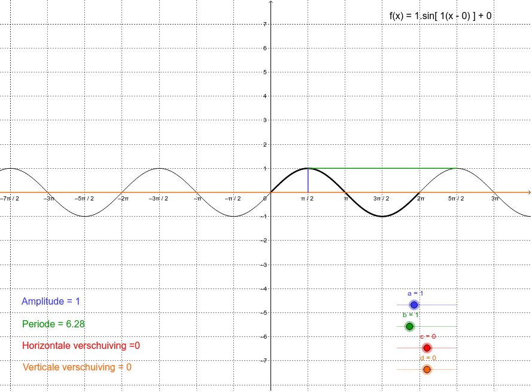Select the green slider b = 1
This screenshot has height=392, width=532.
409,326
